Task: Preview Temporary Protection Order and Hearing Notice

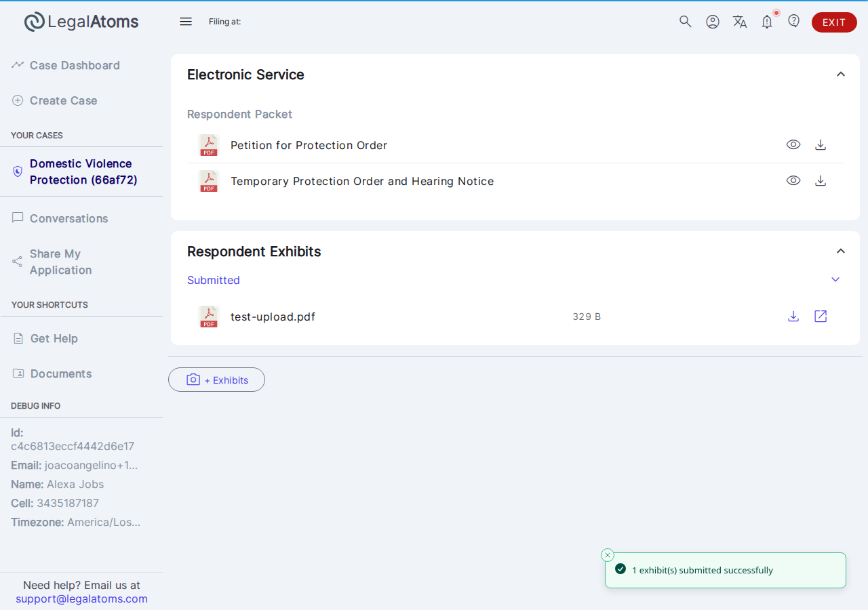Action: pyautogui.click(x=793, y=180)
